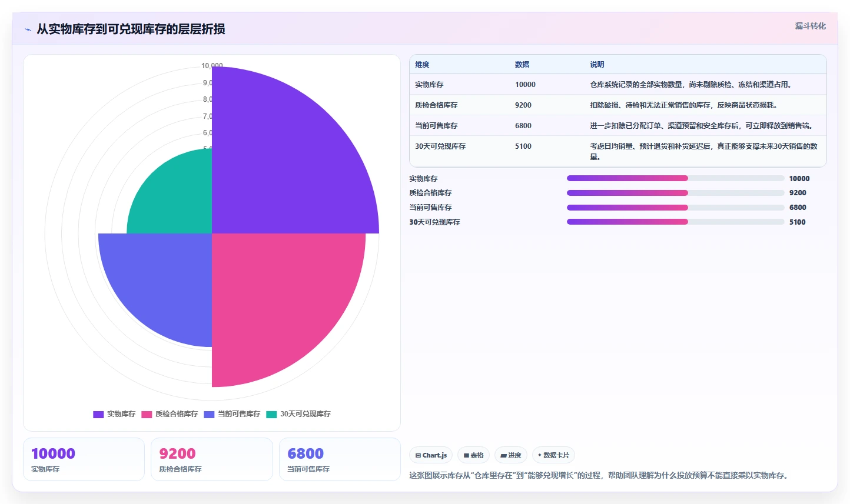
Task: Select the Chart.js chip
Action: (431, 455)
